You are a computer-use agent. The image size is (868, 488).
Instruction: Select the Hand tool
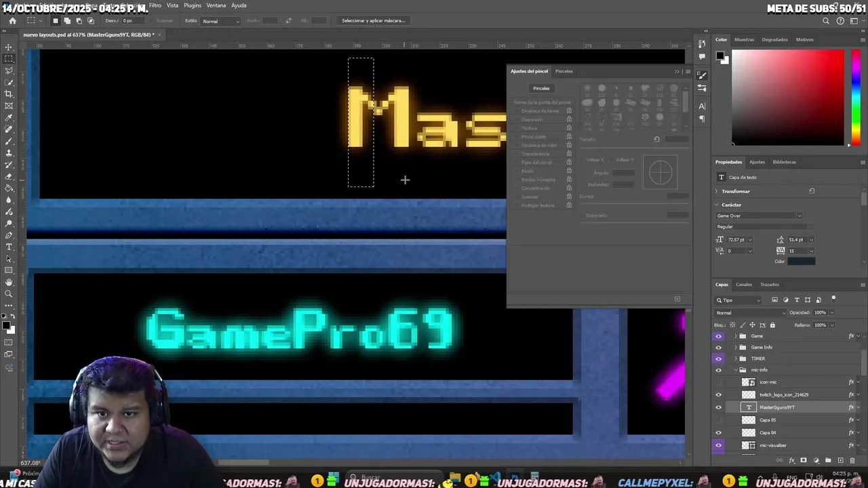(x=9, y=282)
